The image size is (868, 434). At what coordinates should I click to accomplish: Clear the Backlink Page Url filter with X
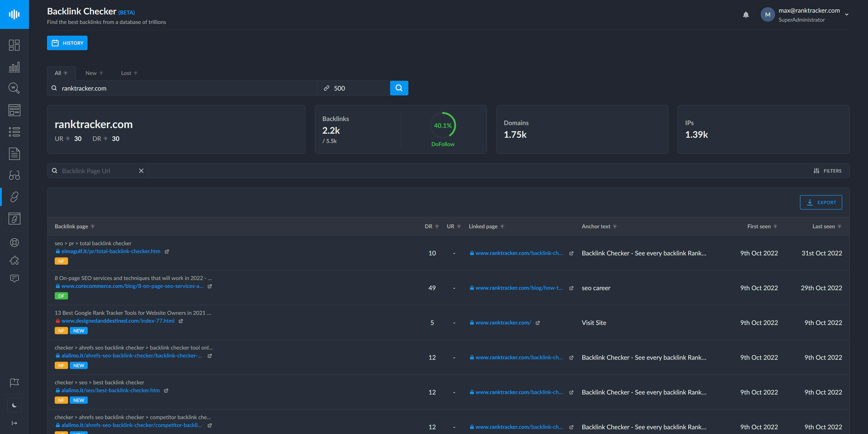point(141,171)
